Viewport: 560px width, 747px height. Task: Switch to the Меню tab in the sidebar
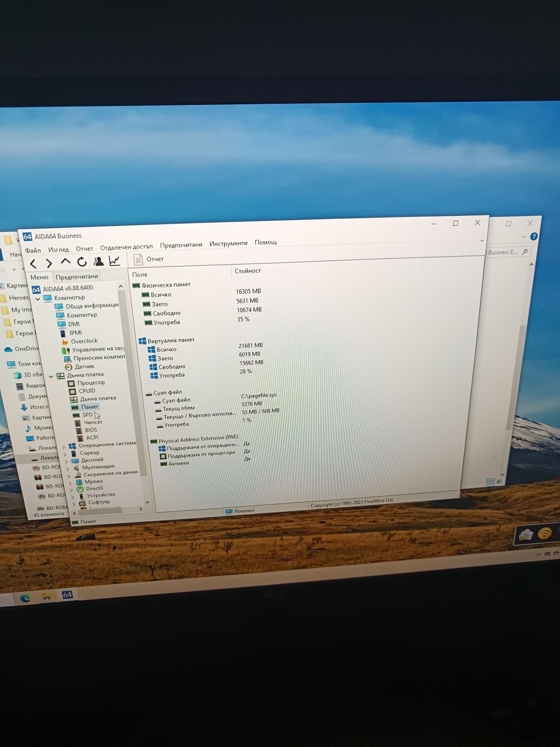[39, 277]
